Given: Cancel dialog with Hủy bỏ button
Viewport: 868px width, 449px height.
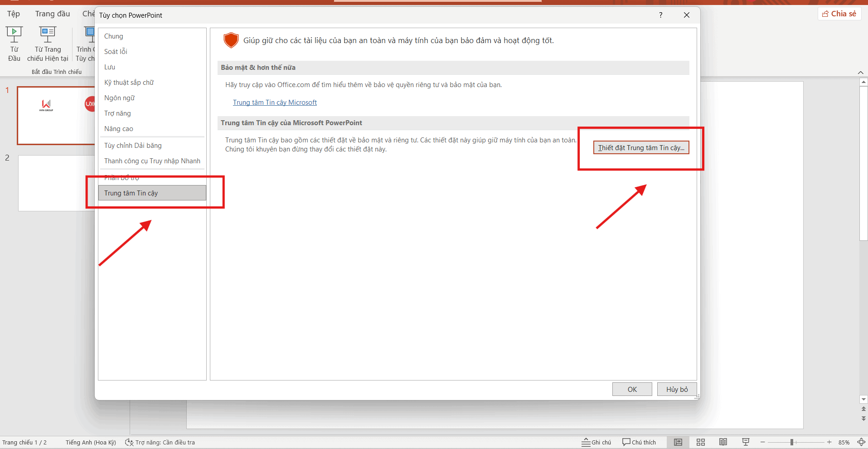Looking at the screenshot, I should [677, 390].
